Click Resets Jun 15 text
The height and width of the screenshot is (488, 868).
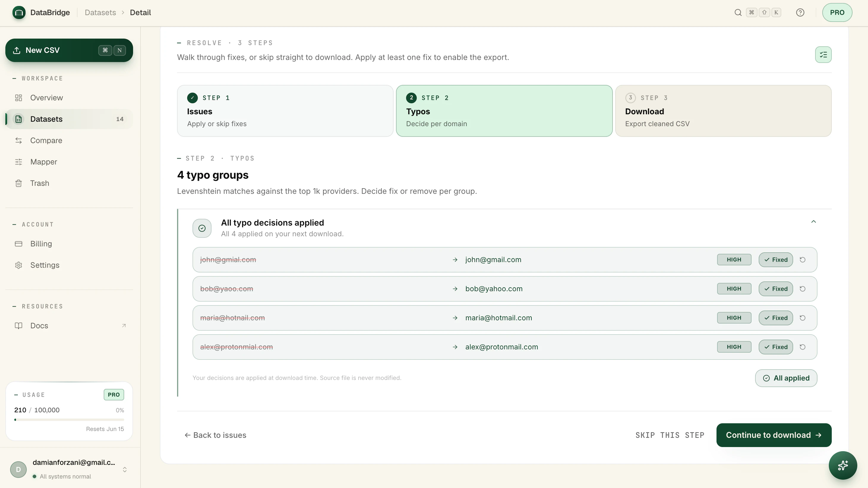(105, 429)
